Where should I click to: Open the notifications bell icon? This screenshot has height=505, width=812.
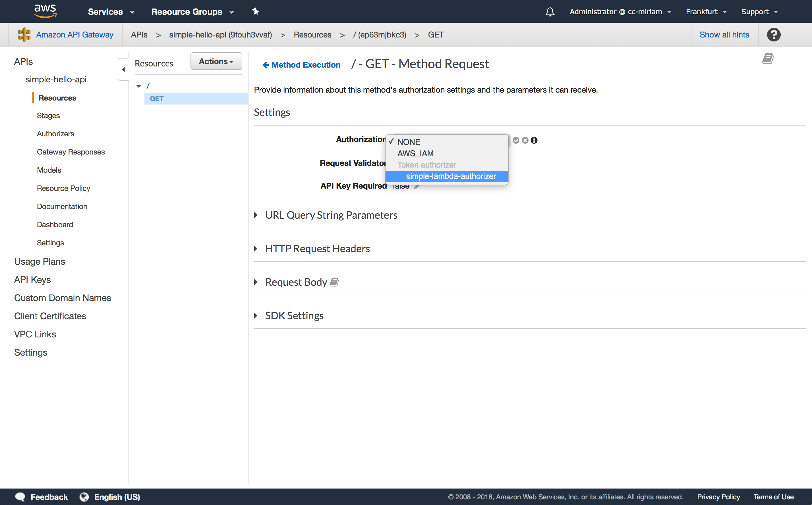[x=550, y=12]
